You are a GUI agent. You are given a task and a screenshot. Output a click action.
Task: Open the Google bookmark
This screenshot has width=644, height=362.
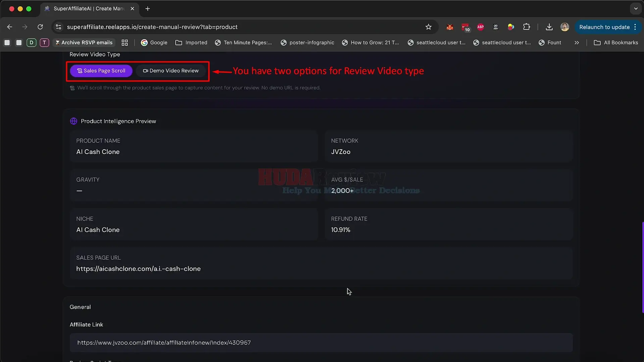[154, 43]
